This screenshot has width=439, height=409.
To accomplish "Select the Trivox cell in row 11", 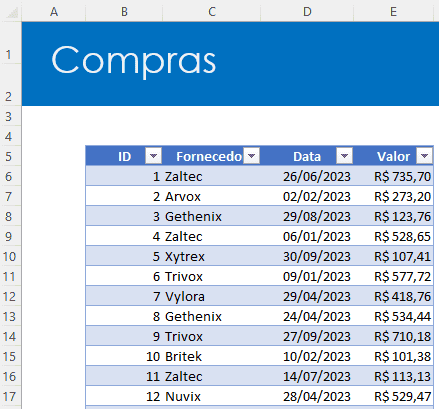I will pos(212,276).
